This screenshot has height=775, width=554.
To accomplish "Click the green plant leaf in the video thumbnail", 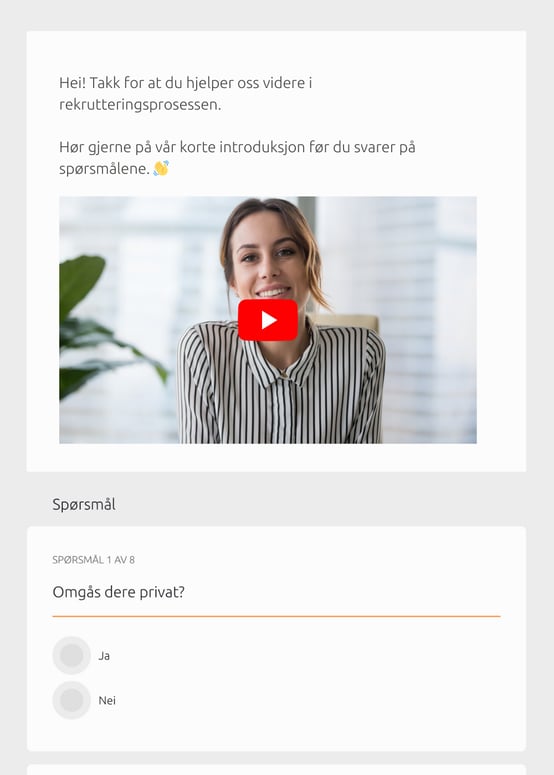I will 82,284.
